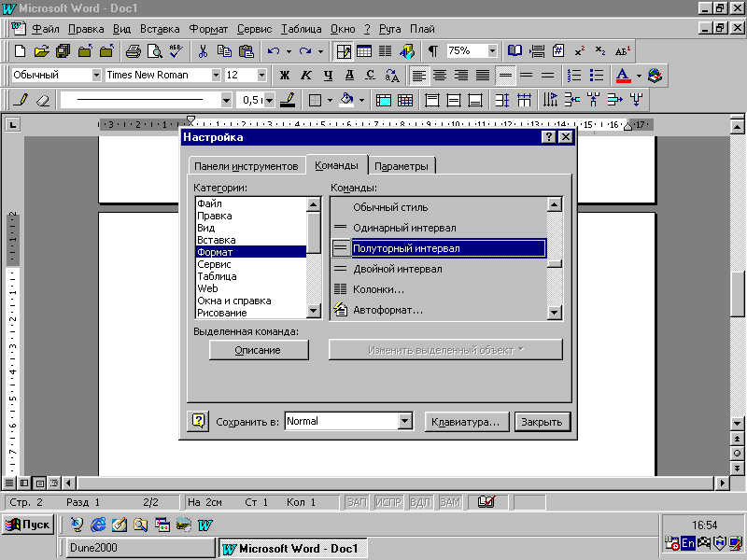Select the Колонки... command icon in the list
Screen dimensions: 747x560
(x=341, y=289)
